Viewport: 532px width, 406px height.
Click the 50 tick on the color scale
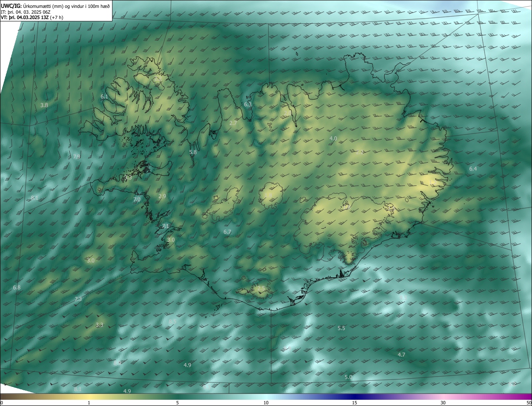click(x=529, y=403)
